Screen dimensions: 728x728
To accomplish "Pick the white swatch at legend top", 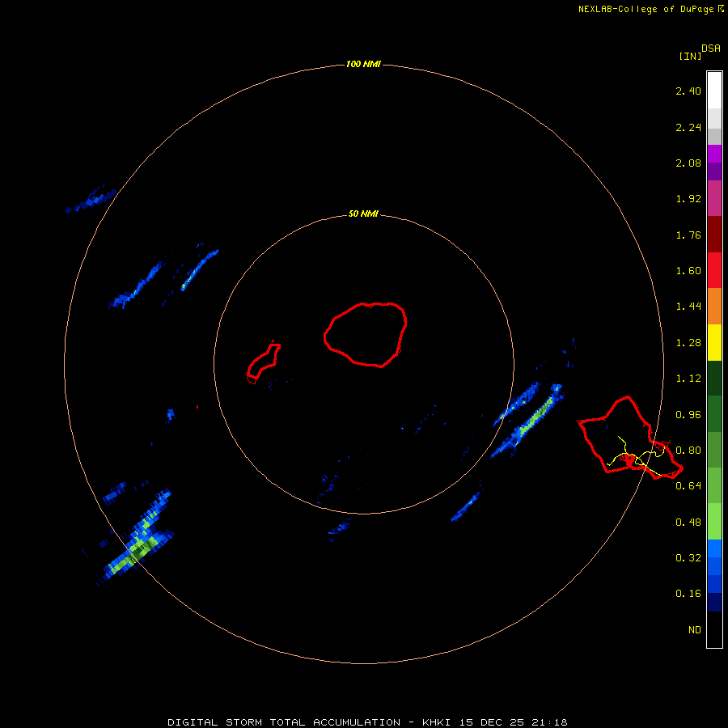I will coord(714,91).
